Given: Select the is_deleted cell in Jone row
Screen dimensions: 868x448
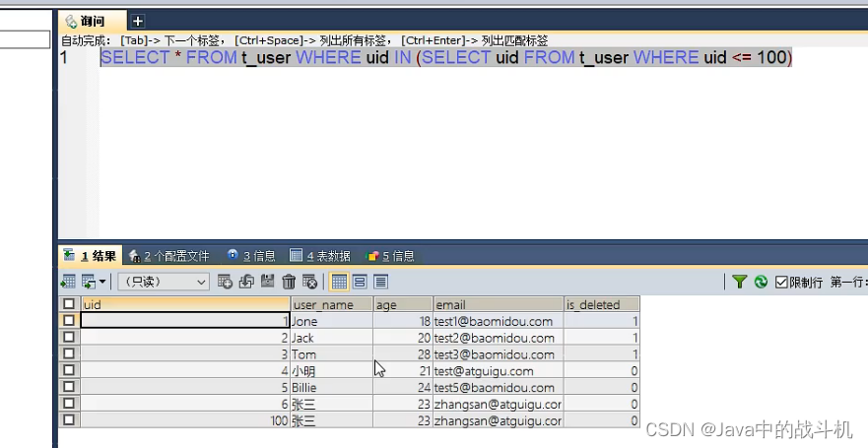Looking at the screenshot, I should pyautogui.click(x=602, y=321).
